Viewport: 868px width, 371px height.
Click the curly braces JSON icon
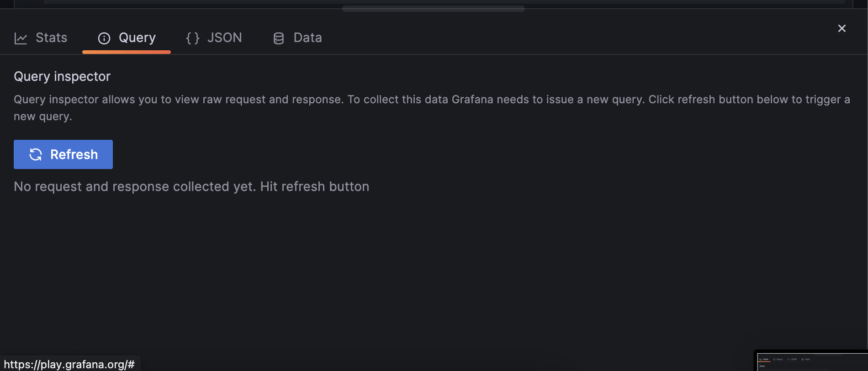(x=192, y=38)
